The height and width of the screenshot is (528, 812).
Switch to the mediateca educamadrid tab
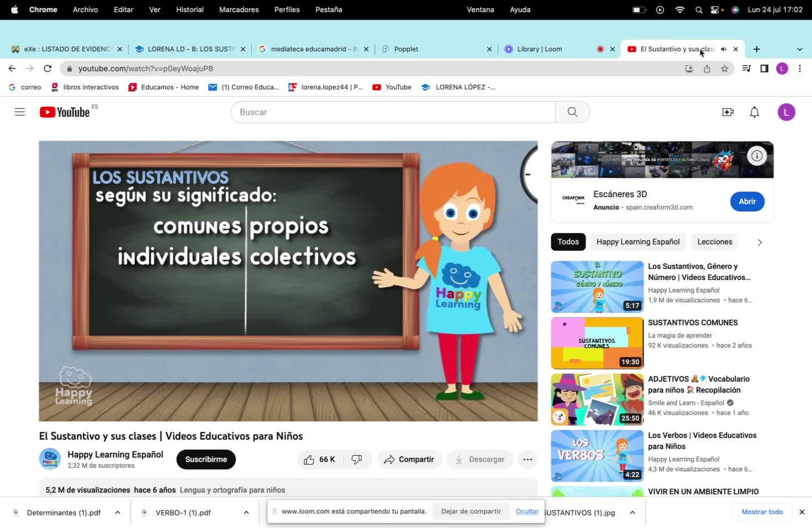click(x=313, y=49)
